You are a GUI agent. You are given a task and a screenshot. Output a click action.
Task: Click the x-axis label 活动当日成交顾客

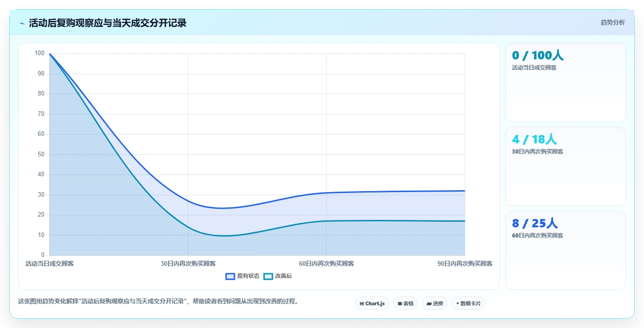50,264
